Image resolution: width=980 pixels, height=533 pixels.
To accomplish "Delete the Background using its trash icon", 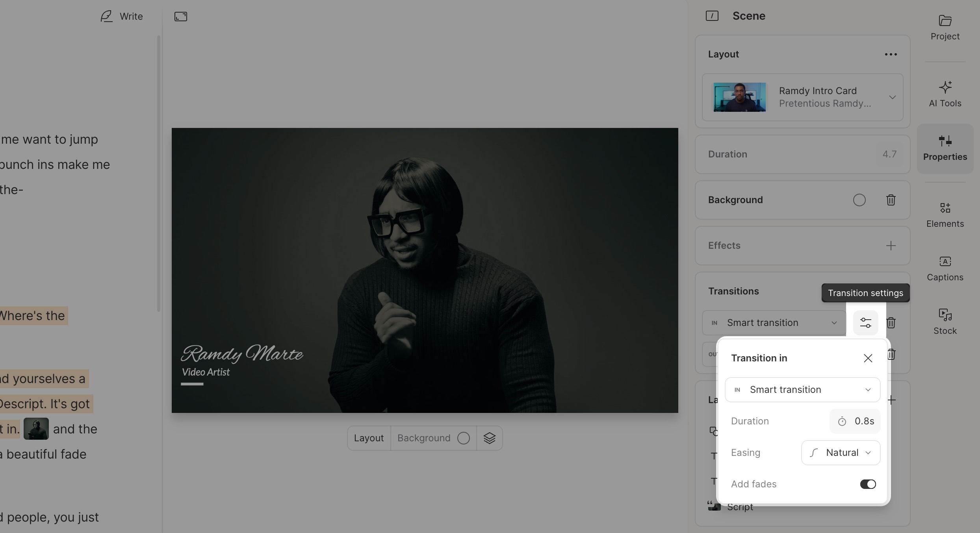I will coord(891,200).
